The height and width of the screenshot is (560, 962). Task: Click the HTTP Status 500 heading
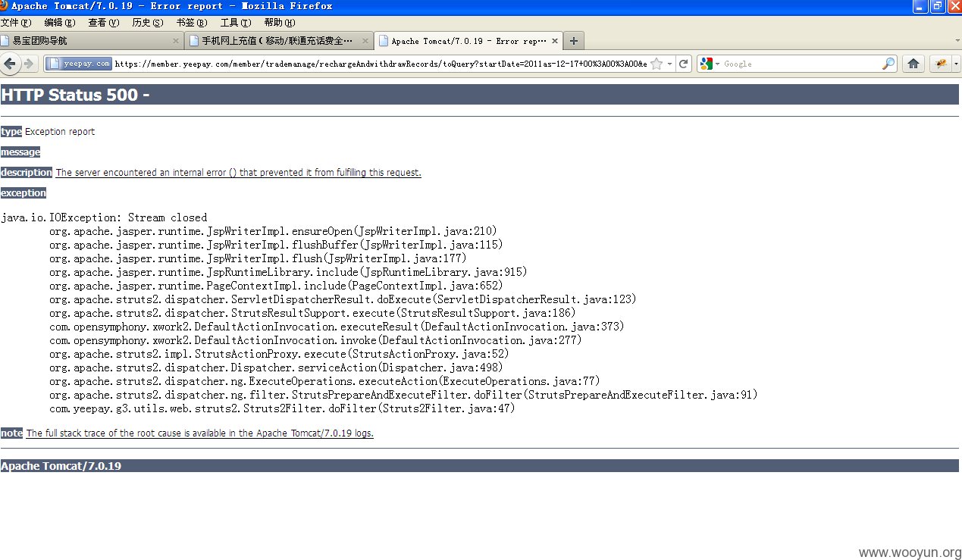point(479,95)
